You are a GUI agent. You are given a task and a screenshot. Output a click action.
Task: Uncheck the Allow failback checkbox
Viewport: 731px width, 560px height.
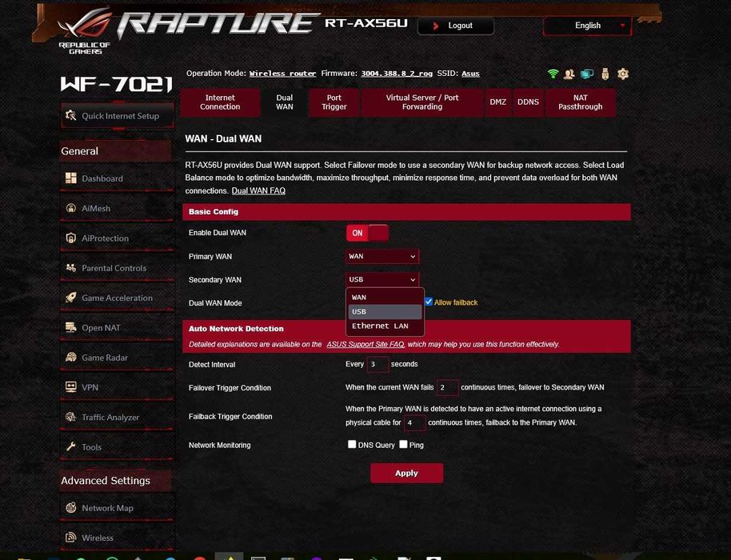coord(429,302)
